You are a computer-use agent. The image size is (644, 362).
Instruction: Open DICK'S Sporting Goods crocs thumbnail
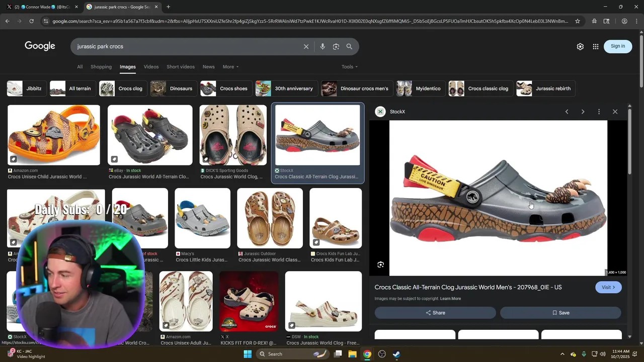point(233,135)
